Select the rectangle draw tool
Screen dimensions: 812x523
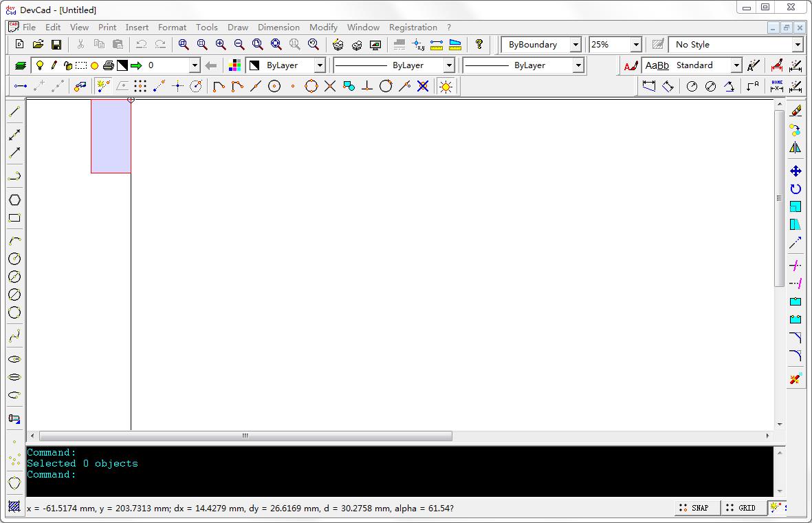tap(14, 218)
